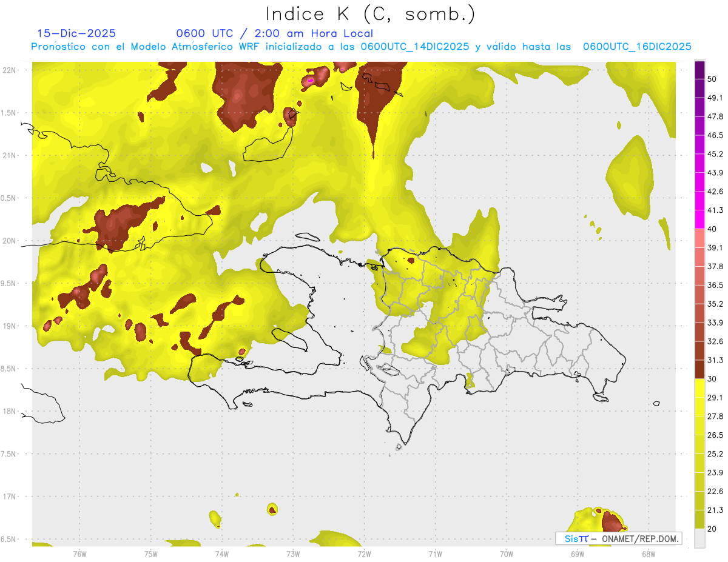Click the '17N' latitude axis label
Screen dimensions: 728x562
(x=9, y=497)
